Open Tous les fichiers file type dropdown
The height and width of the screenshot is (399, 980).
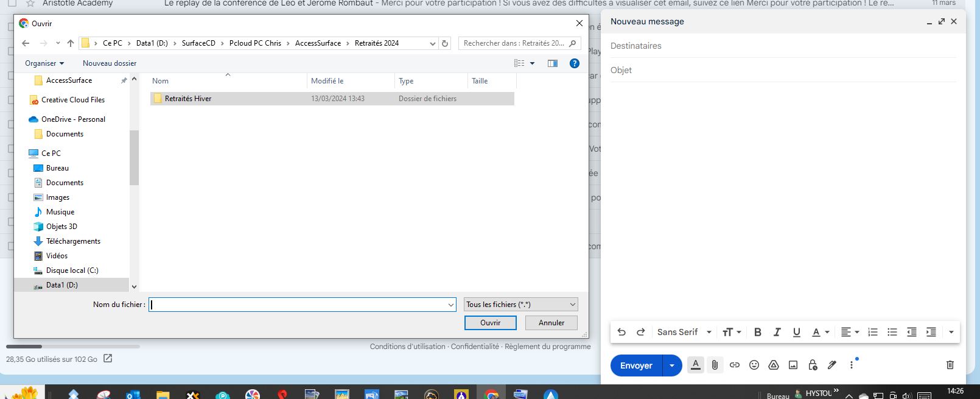(521, 305)
